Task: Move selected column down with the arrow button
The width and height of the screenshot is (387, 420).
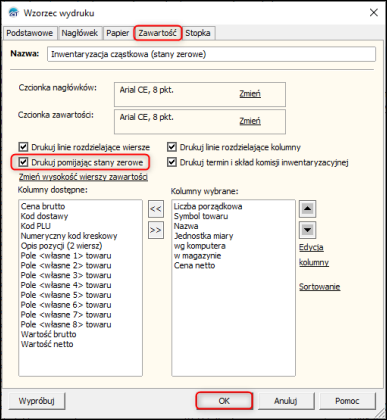Action: (307, 230)
